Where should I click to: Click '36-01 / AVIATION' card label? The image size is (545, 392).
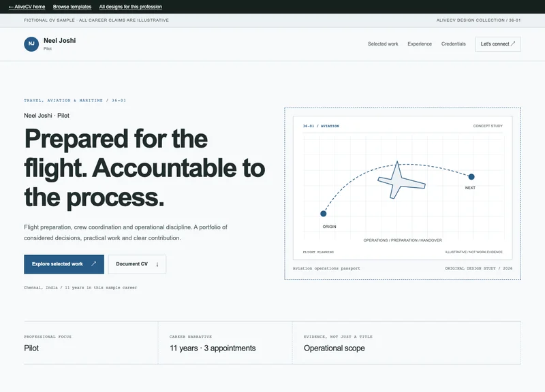pyautogui.click(x=321, y=126)
